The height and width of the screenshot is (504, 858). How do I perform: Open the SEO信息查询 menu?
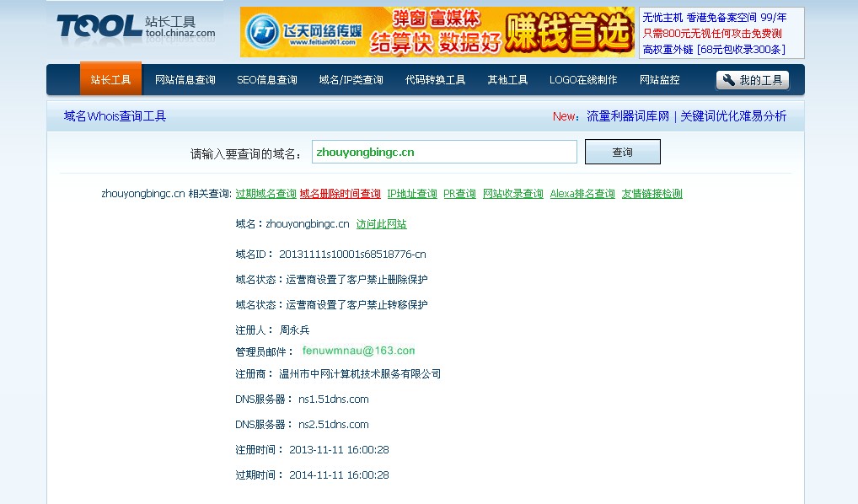coord(267,80)
